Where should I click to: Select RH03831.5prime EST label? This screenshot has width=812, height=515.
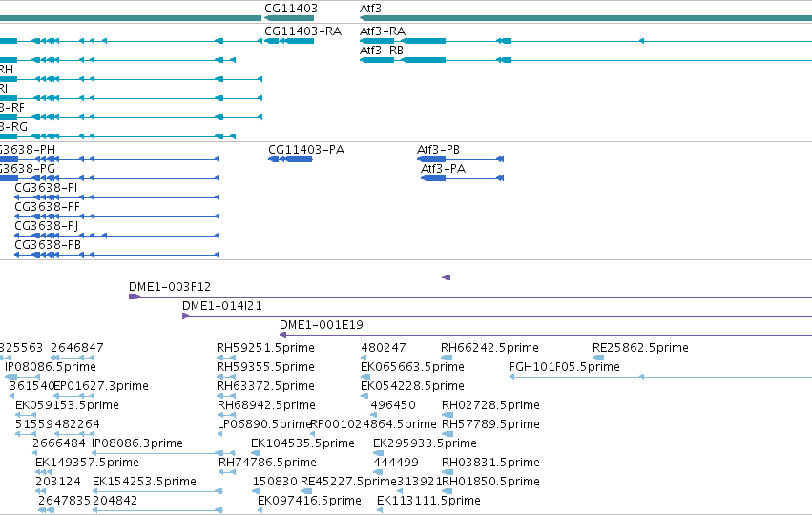coord(490,463)
